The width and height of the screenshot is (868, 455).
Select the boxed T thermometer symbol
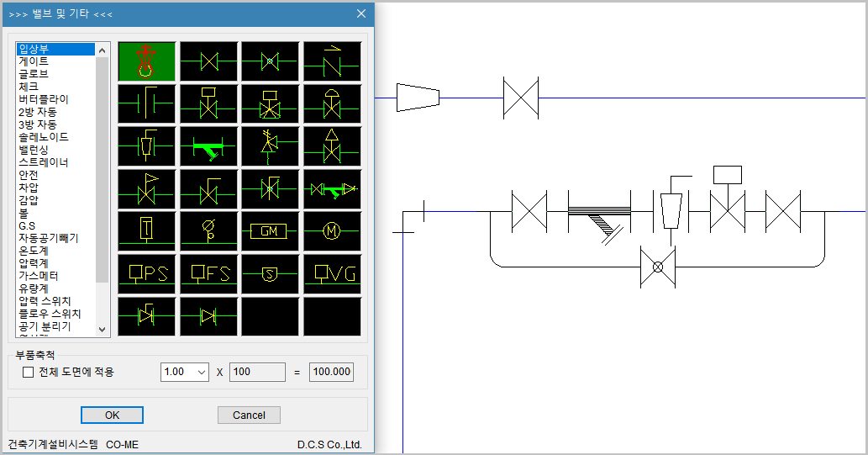tap(147, 231)
